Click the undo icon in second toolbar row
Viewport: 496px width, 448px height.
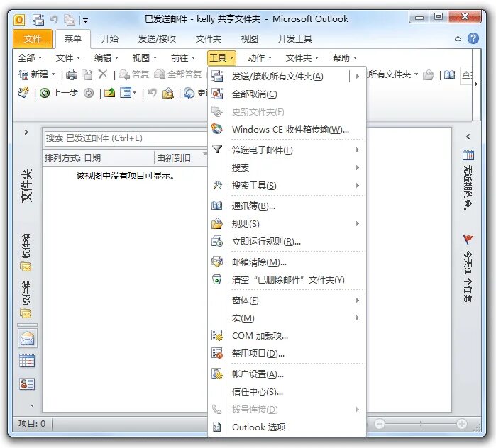click(152, 93)
